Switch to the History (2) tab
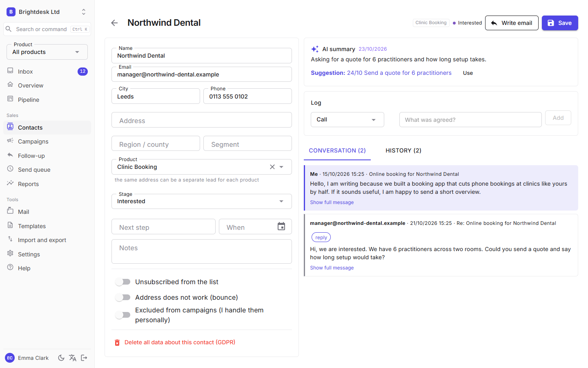588x368 pixels. point(403,150)
